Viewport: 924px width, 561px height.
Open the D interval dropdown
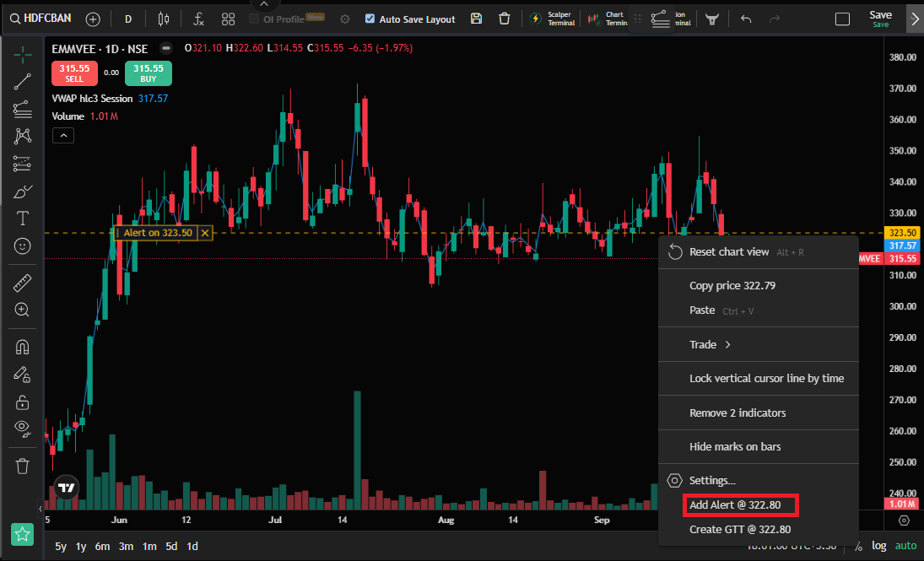128,19
